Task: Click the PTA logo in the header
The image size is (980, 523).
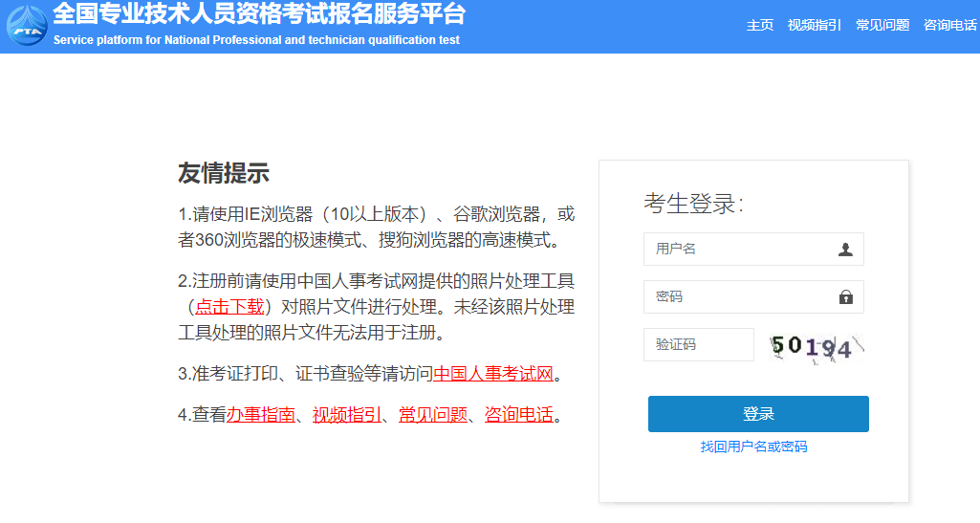Action: point(26,26)
